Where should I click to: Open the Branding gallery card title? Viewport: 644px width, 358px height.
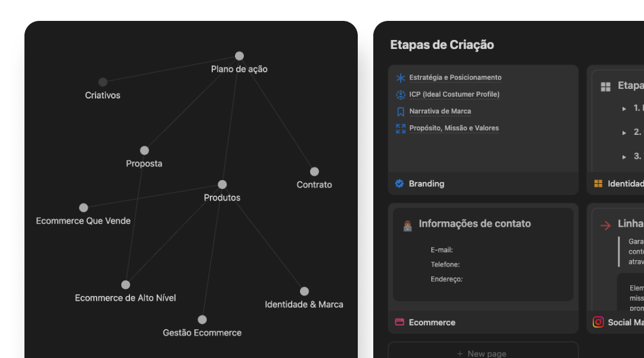426,184
